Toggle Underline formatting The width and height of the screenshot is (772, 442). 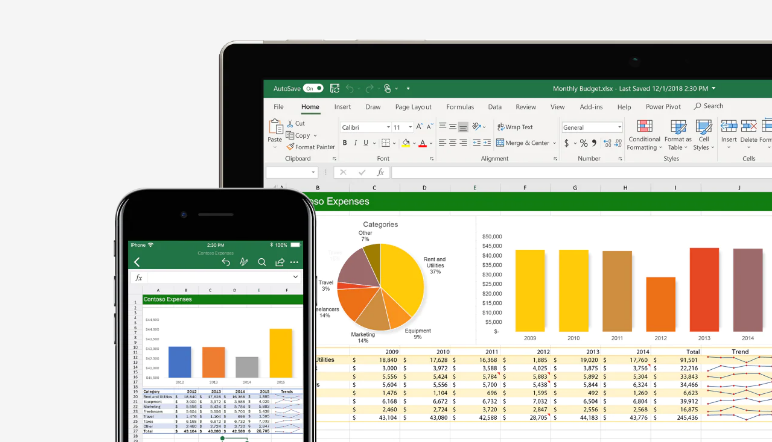366,143
